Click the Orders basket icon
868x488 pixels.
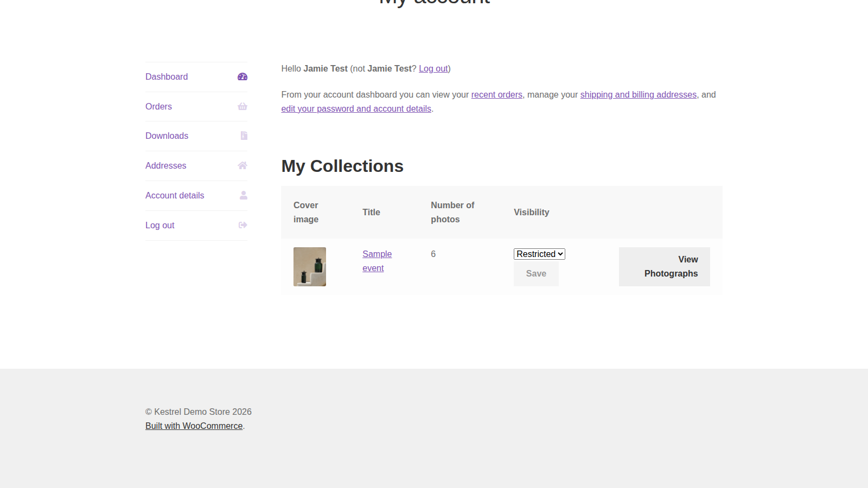[242, 107]
